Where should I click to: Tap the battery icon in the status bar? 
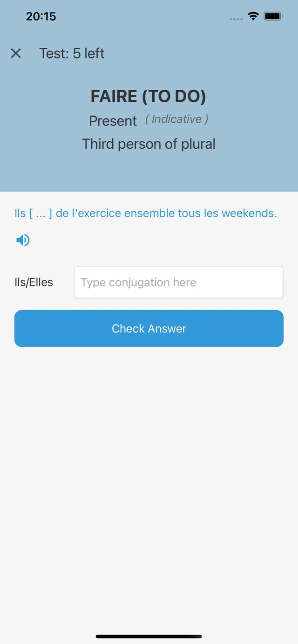(273, 16)
